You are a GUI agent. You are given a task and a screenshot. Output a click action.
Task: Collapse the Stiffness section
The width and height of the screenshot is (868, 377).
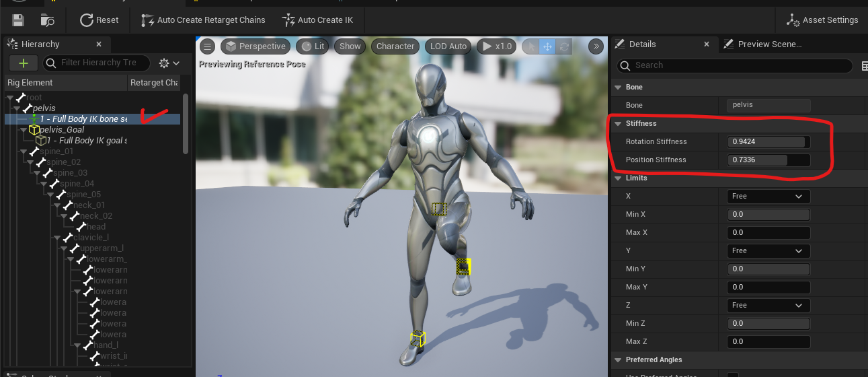pos(618,123)
